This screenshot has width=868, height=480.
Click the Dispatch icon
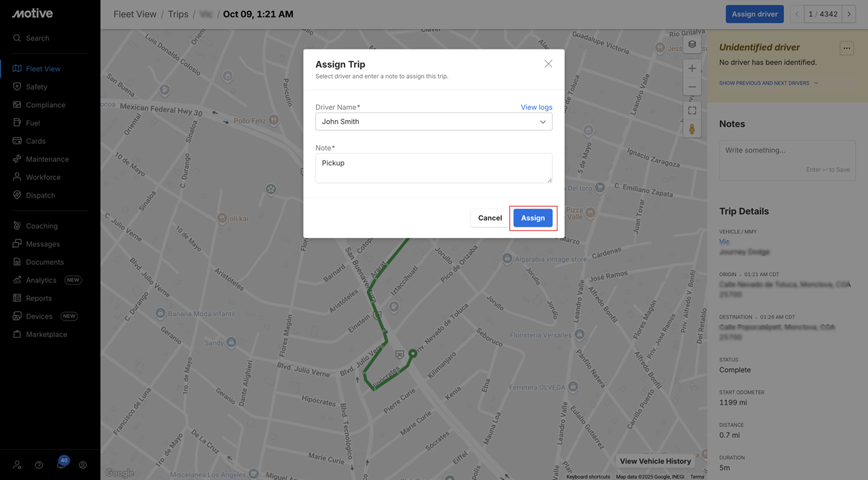(x=17, y=195)
